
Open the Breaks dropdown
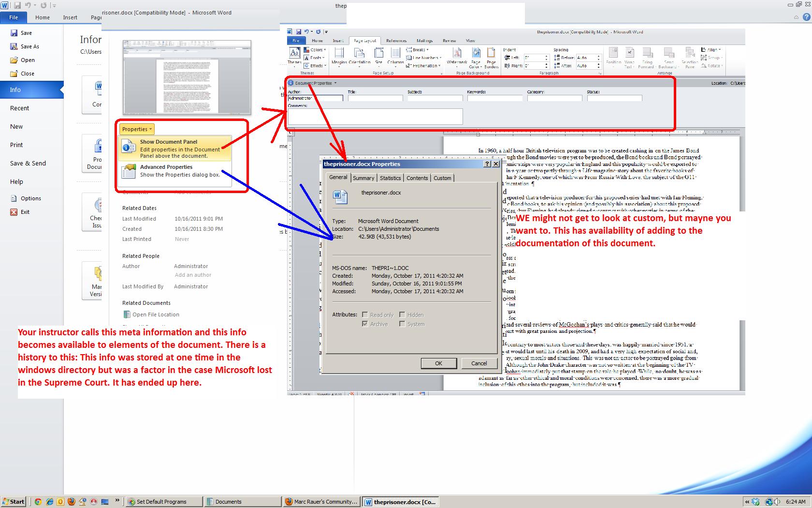click(418, 50)
